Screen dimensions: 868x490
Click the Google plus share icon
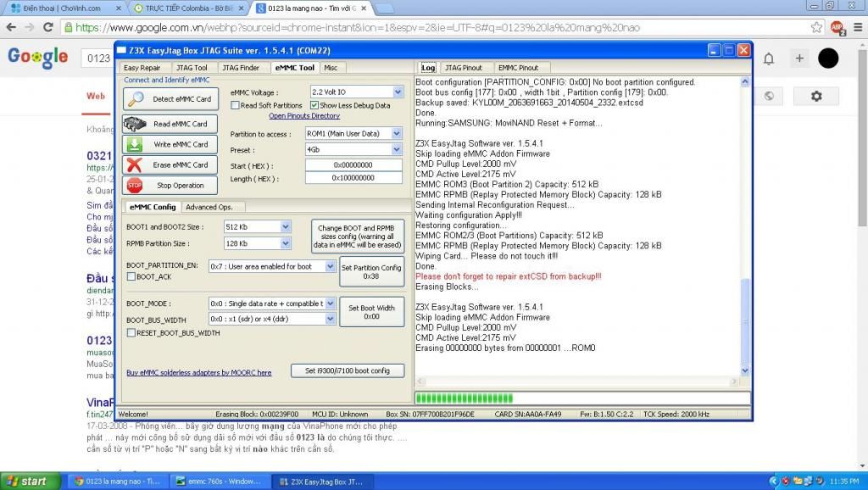[799, 58]
